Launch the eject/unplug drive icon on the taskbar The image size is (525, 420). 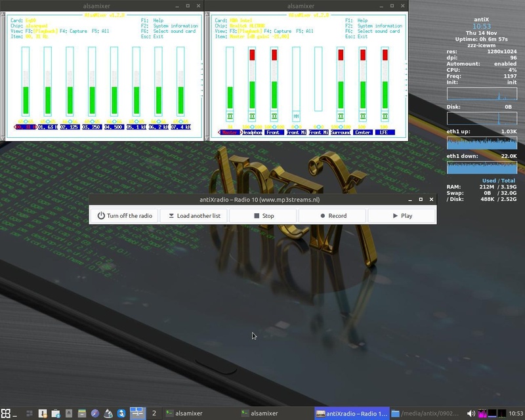tap(69, 413)
